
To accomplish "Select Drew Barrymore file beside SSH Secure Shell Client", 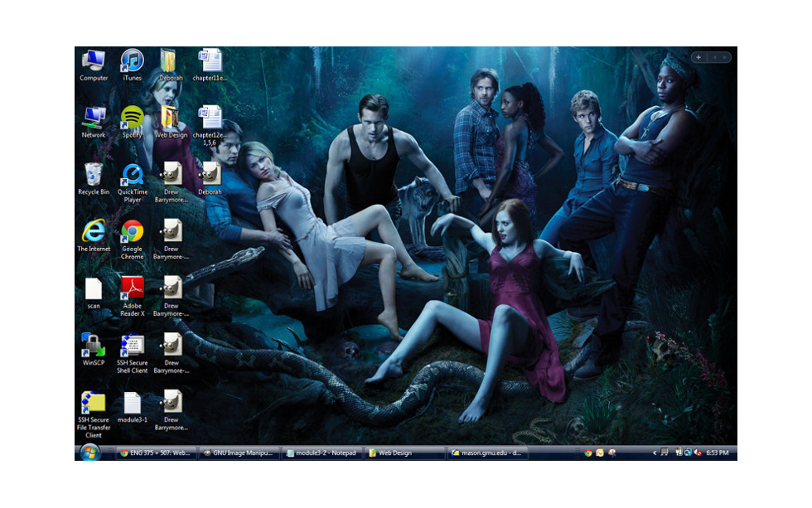I will 171,354.
